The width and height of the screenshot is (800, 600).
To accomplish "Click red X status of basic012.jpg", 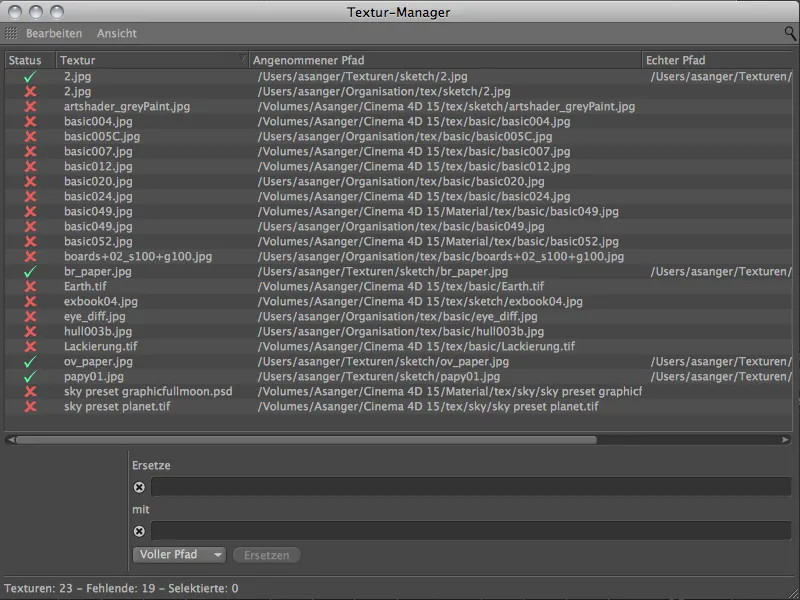I will point(31,166).
